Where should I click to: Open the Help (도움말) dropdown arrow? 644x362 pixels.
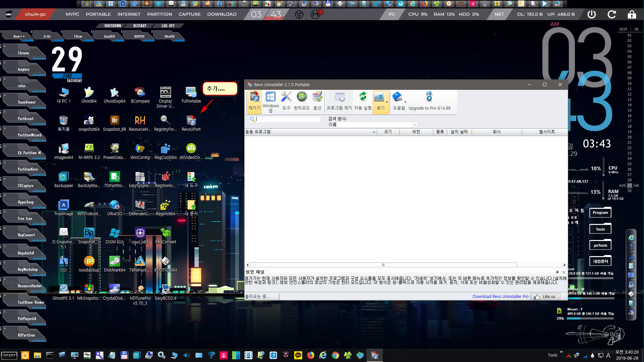click(405, 102)
